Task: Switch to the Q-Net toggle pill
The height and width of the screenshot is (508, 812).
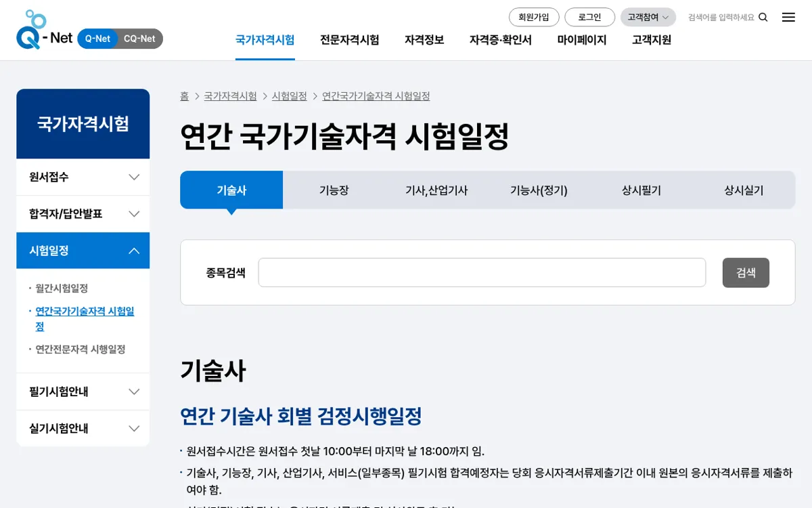Action: pos(97,39)
